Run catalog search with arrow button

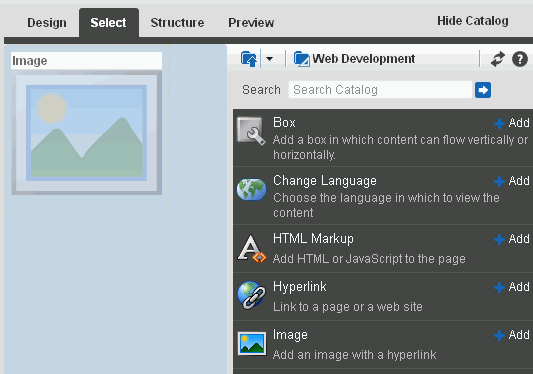coord(483,90)
